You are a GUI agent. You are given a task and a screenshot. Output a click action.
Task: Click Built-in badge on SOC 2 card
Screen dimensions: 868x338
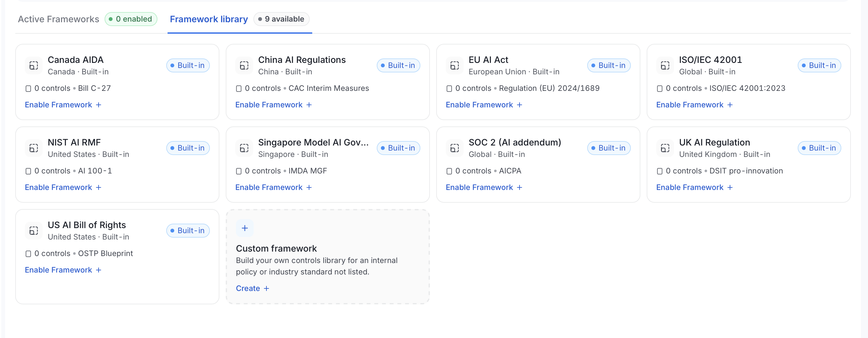pyautogui.click(x=609, y=148)
